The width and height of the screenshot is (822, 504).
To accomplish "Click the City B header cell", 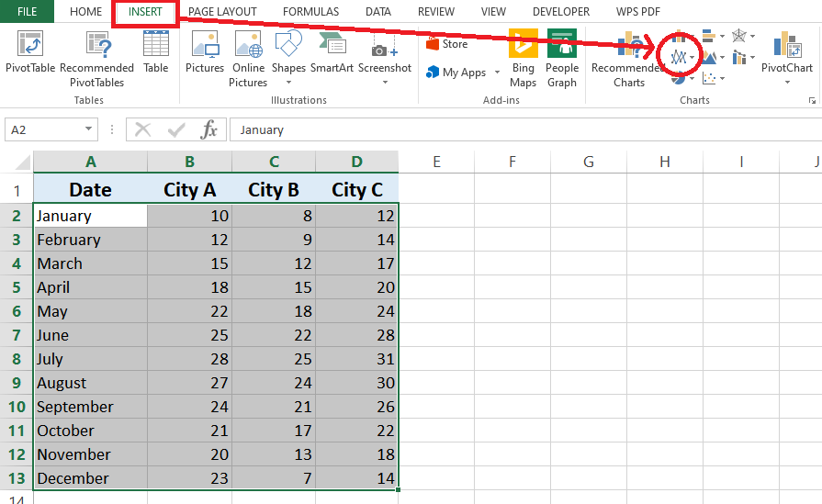I will (x=274, y=189).
